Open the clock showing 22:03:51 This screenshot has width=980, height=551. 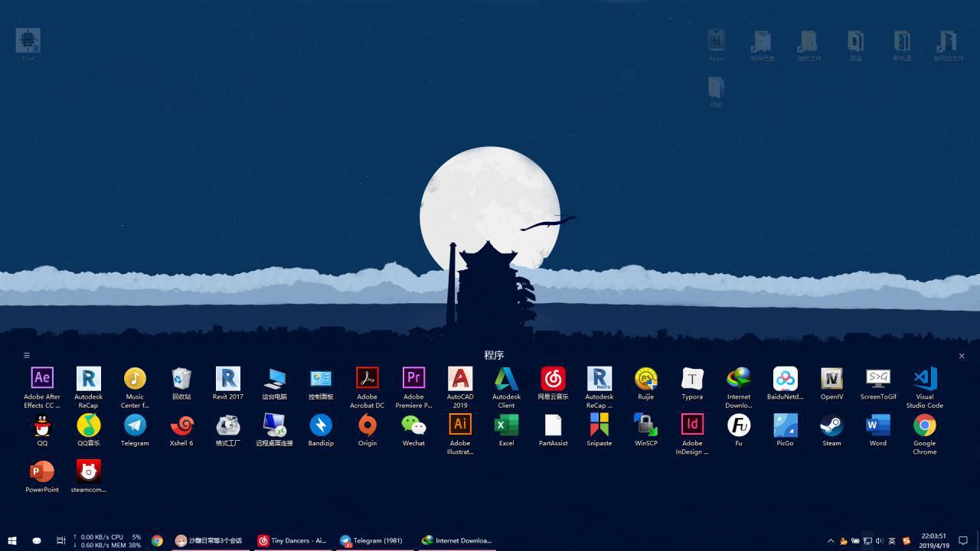pyautogui.click(x=933, y=540)
